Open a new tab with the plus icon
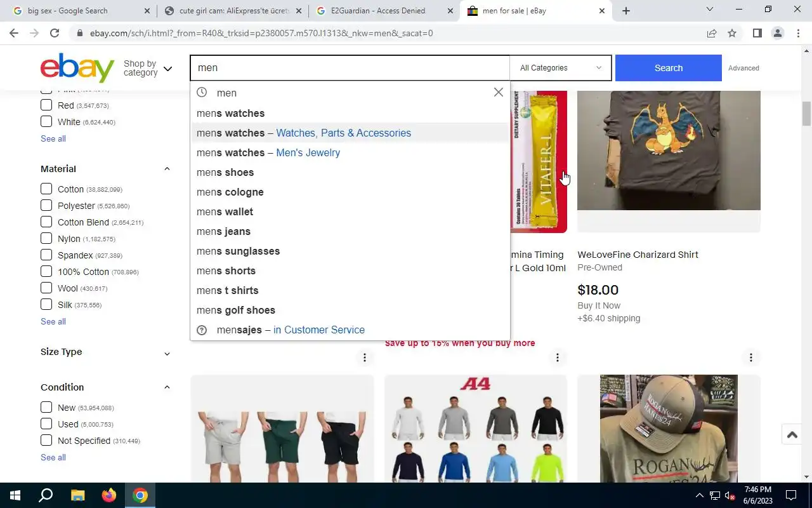Screen dimensions: 812x508 pyautogui.click(x=626, y=11)
